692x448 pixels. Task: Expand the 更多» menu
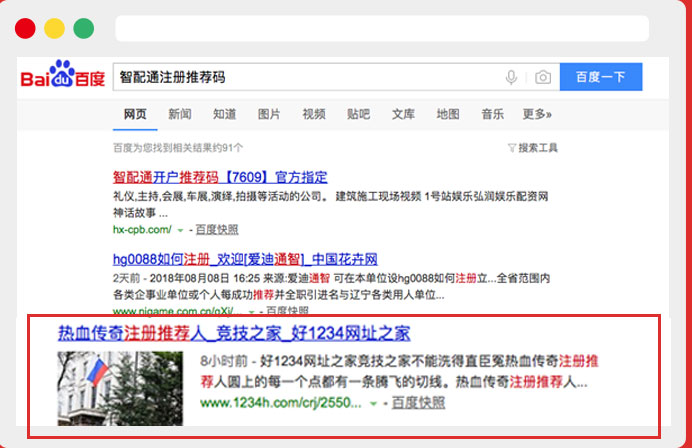[x=537, y=114]
